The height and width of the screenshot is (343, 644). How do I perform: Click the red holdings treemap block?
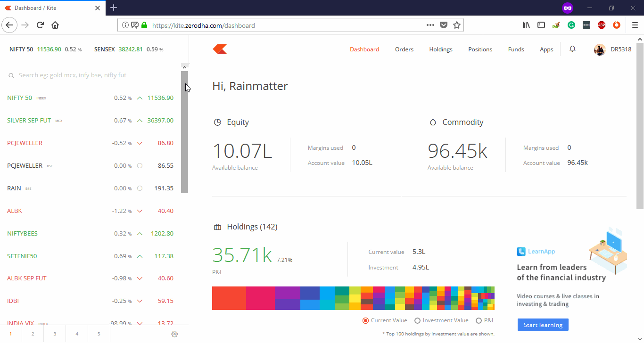229,298
